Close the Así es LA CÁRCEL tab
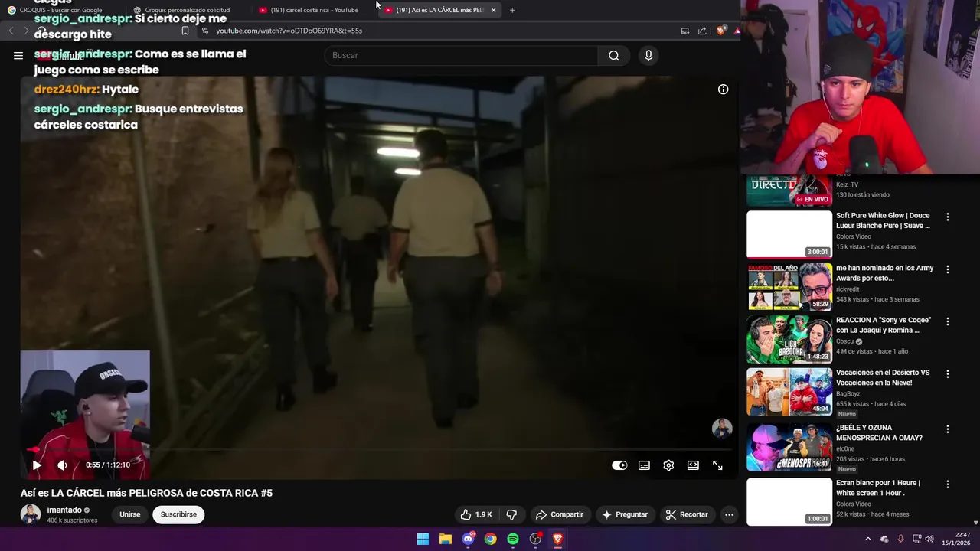The width and height of the screenshot is (980, 551). point(493,10)
